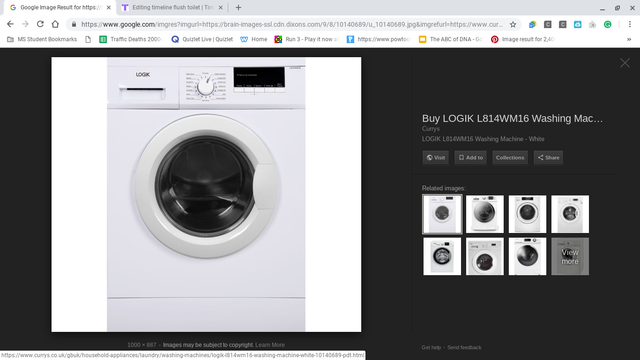The image size is (640, 360).
Task: Select the Google Image Result tab
Action: [60, 7]
